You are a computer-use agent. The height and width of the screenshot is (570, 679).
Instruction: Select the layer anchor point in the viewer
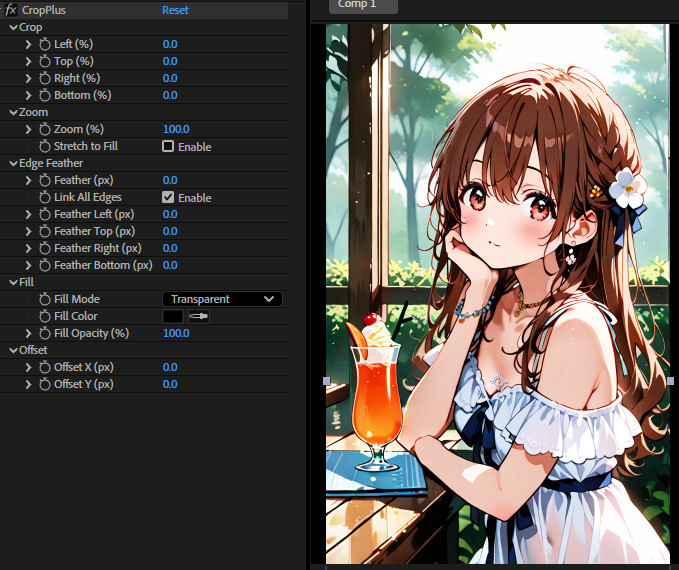pos(498,381)
